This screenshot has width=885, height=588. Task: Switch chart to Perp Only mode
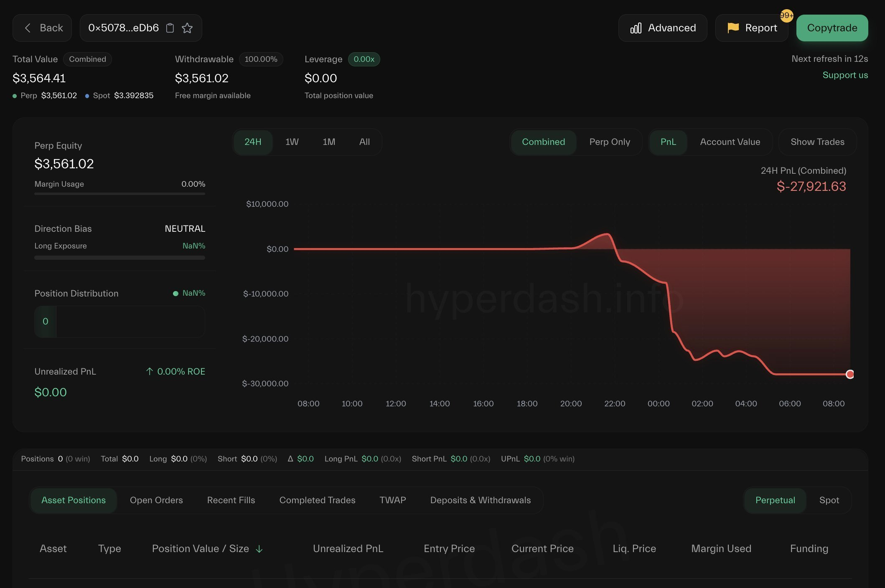tap(610, 142)
